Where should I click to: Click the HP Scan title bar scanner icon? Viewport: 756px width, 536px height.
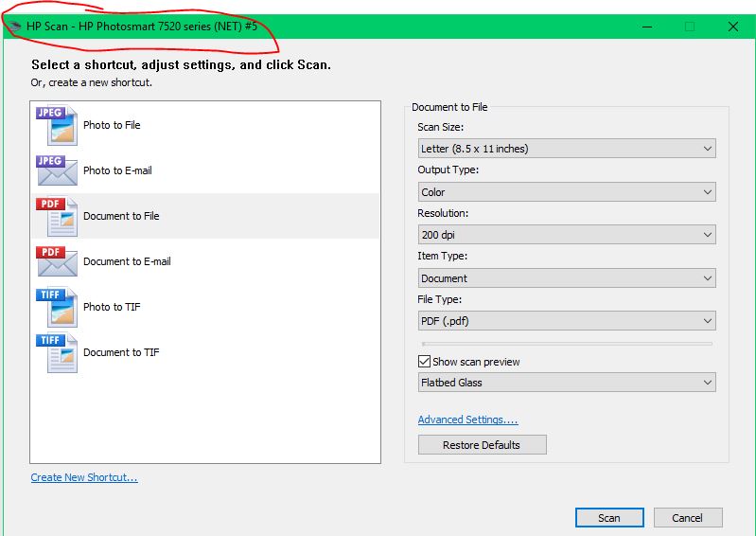pos(14,27)
